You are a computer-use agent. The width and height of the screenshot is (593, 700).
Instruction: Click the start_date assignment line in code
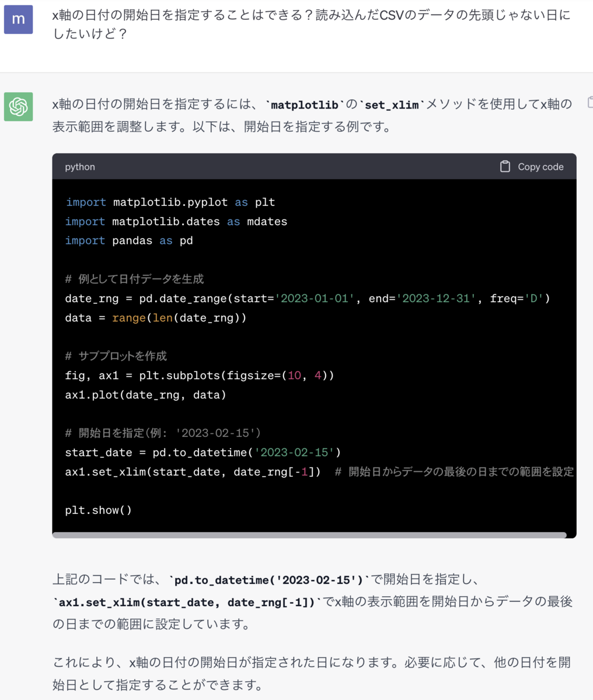pyautogui.click(x=201, y=452)
